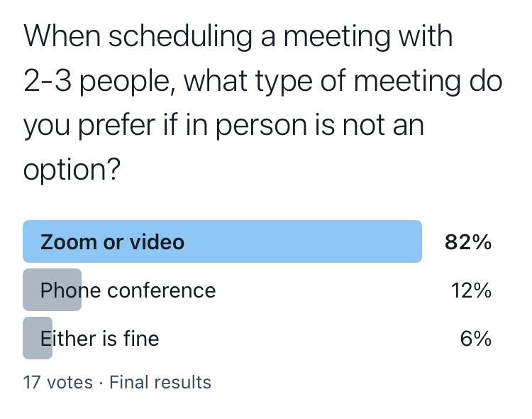Click the 'Final results' status text
Viewport: 532px width, 419px height.
[x=160, y=382]
